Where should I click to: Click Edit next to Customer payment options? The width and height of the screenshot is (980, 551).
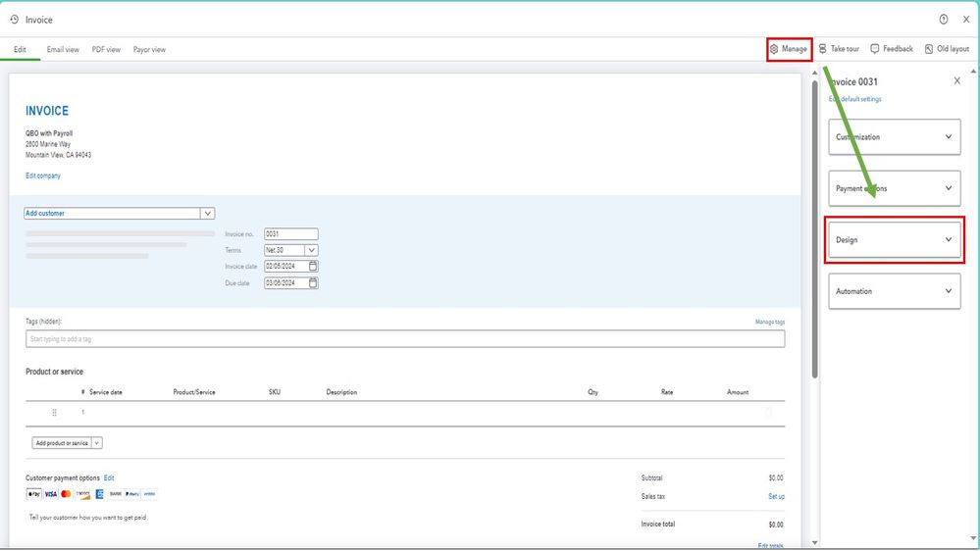(x=109, y=477)
